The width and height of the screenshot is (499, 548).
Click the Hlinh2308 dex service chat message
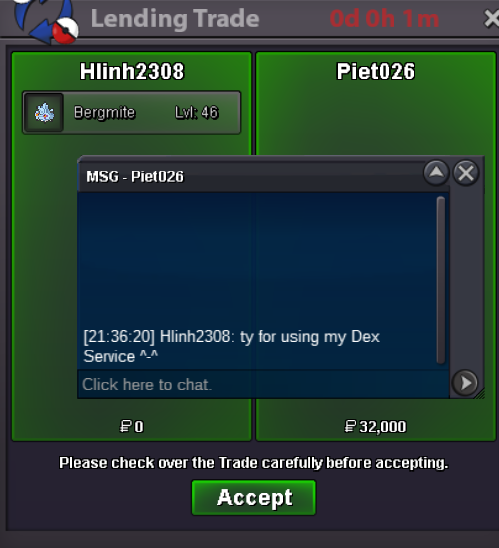[231, 346]
